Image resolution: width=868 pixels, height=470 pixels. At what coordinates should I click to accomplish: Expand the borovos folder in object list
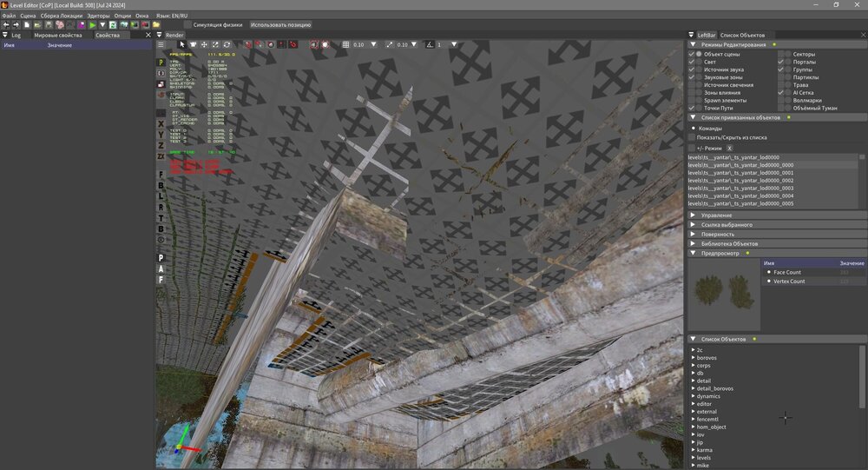tap(694, 357)
